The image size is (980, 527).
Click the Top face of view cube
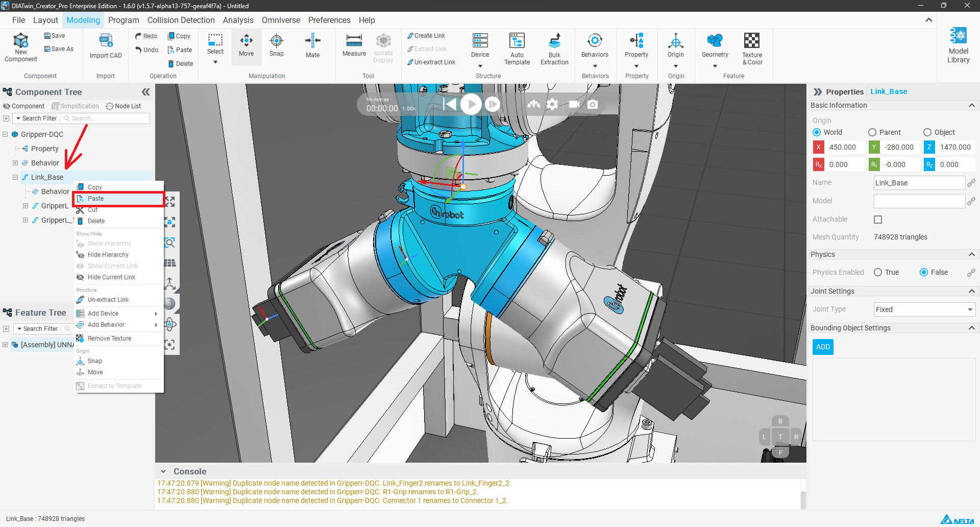tap(780, 437)
